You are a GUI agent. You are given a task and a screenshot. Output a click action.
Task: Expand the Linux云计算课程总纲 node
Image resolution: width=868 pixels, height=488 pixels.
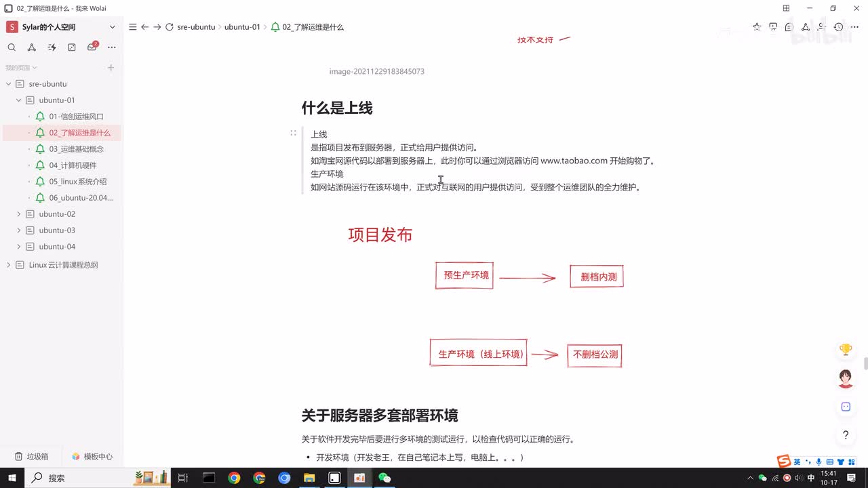tap(9, 265)
